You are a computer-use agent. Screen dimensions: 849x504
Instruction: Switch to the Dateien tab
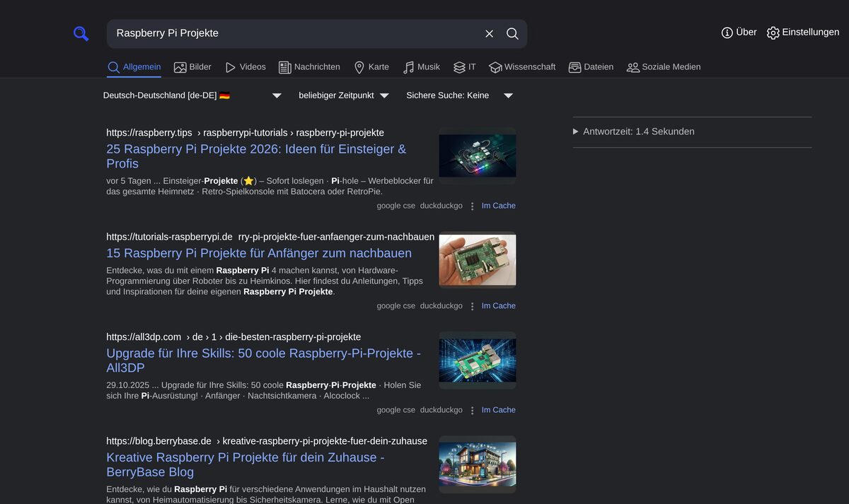(591, 67)
